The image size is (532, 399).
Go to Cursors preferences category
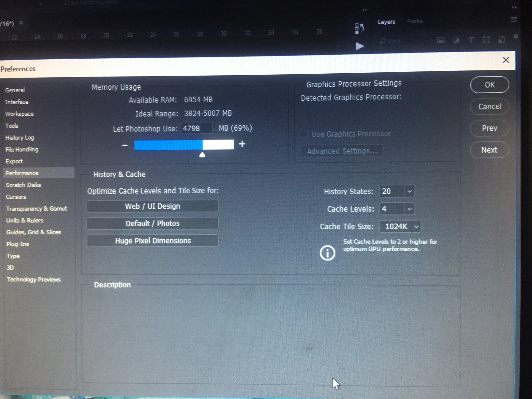coord(16,197)
